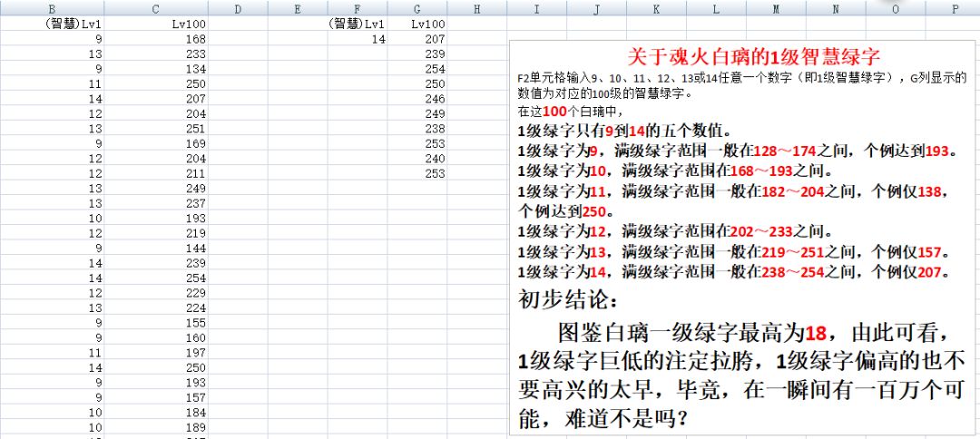The image size is (980, 439).
Task: Click the (智慧)Lv1 heading cell in column F
Action: pos(357,24)
